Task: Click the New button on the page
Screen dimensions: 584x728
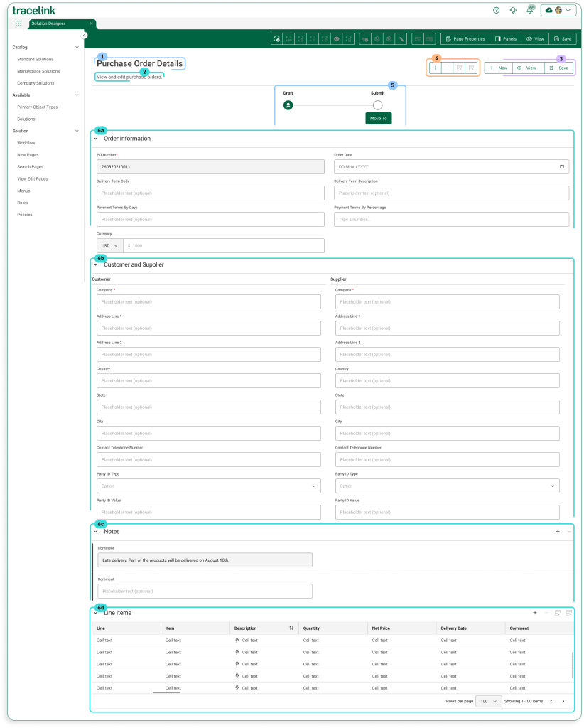Action: 499,68
